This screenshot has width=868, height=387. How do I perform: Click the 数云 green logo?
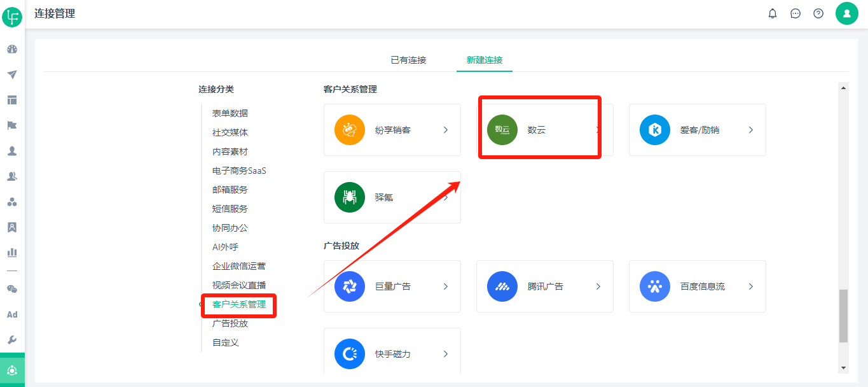tap(502, 130)
